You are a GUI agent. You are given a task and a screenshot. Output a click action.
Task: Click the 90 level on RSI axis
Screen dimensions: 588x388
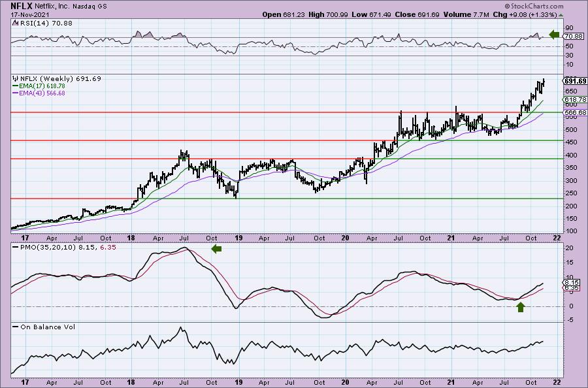[x=569, y=27]
